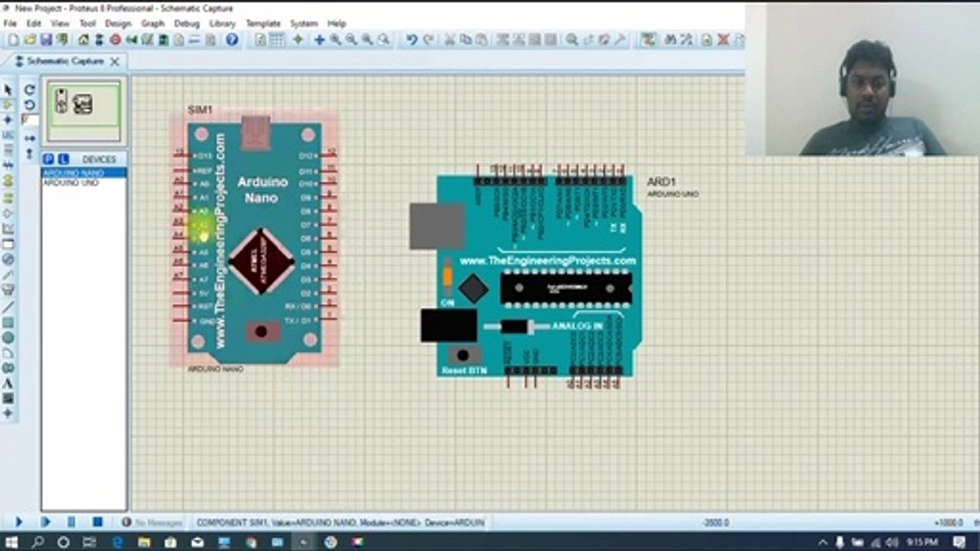
Task: Flip vertically with the Y-mirror icon
Action: (29, 154)
